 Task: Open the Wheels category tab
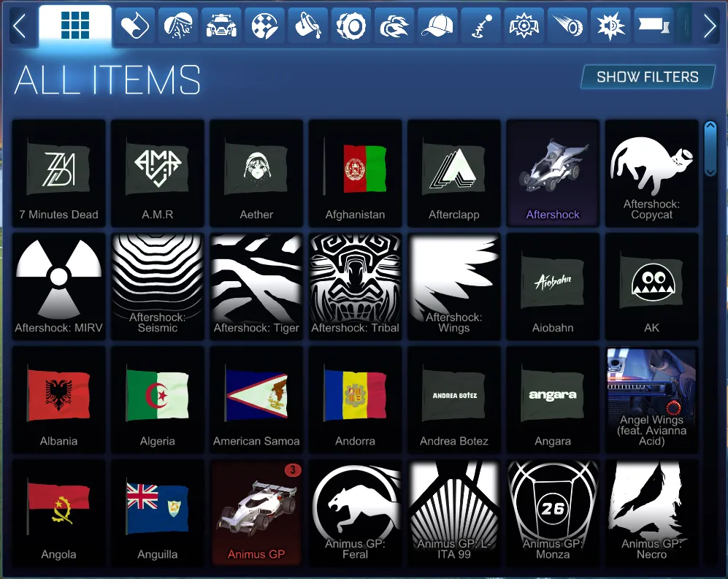[x=351, y=26]
